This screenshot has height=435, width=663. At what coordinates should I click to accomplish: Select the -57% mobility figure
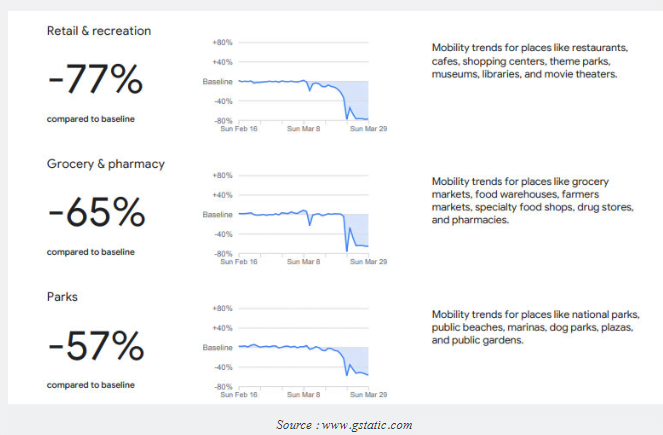(x=96, y=347)
